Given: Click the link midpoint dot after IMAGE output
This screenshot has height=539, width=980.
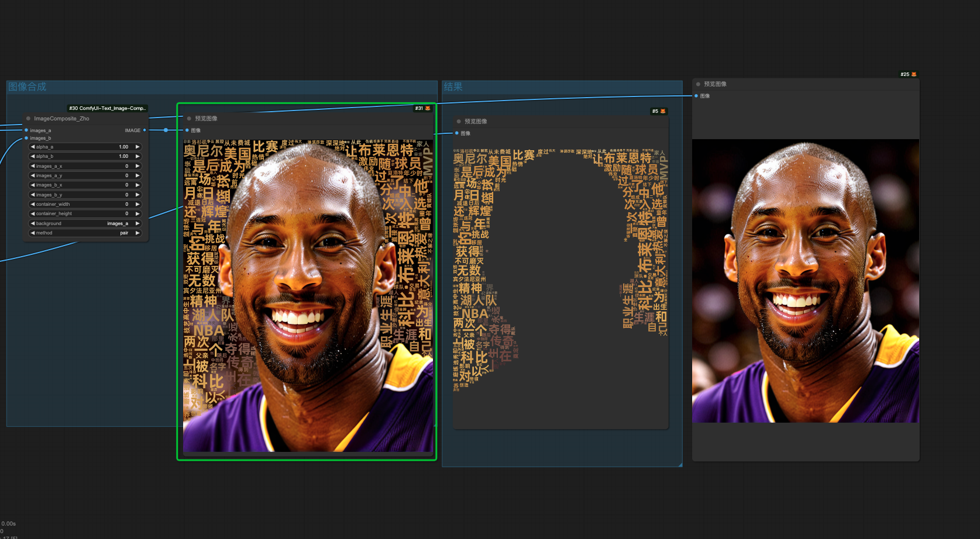Looking at the screenshot, I should (166, 130).
